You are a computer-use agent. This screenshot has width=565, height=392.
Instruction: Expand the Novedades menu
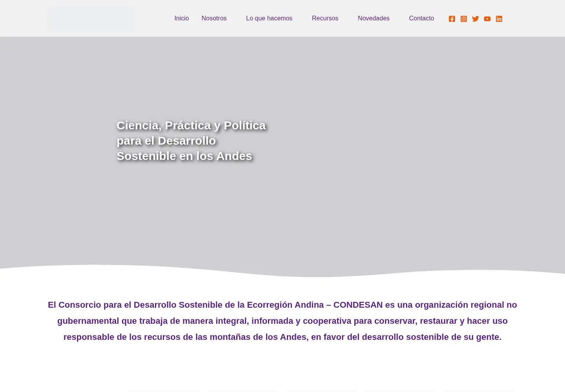(374, 18)
